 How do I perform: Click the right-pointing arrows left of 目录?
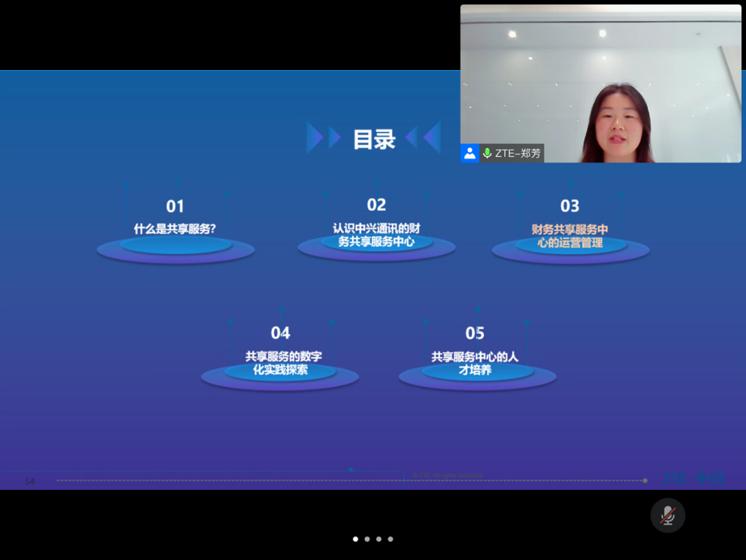pyautogui.click(x=323, y=138)
